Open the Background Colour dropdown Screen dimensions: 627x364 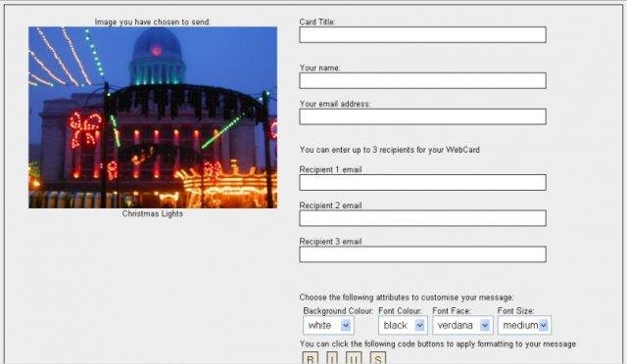click(328, 325)
